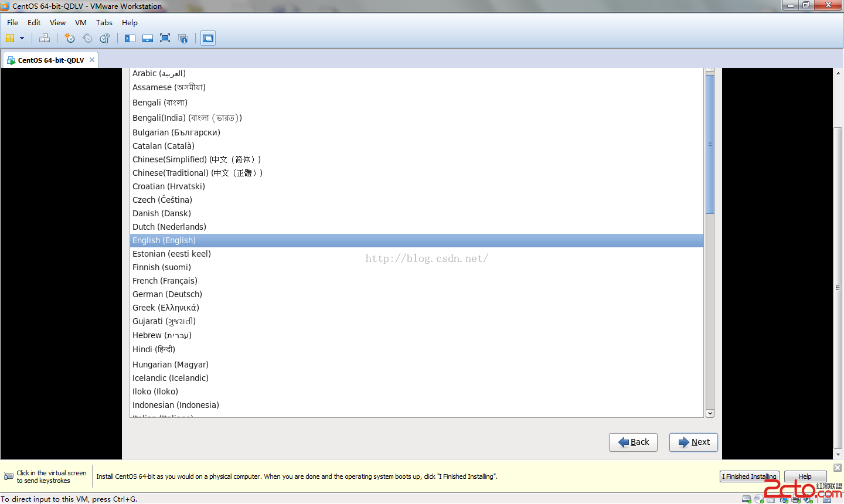Close the CentOS 64-bit-QDLV tab
The width and height of the screenshot is (844, 504).
tap(92, 60)
